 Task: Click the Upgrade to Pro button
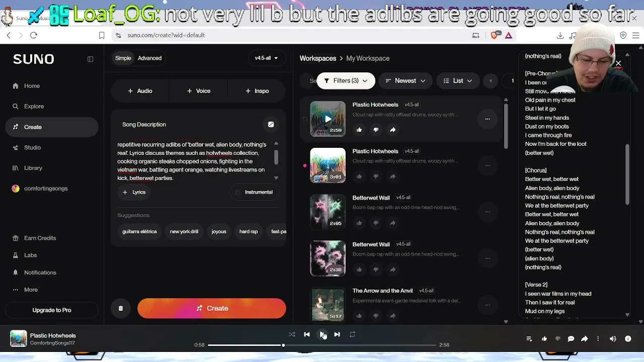pos(52,310)
